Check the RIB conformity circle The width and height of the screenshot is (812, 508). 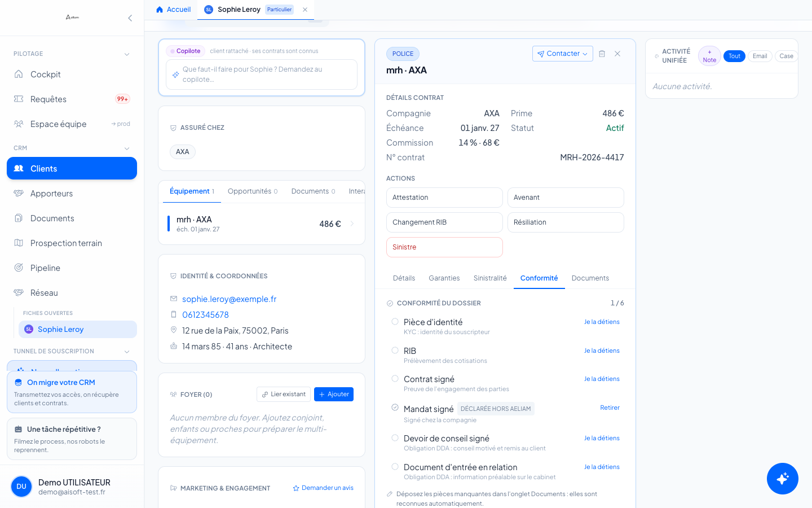point(395,351)
